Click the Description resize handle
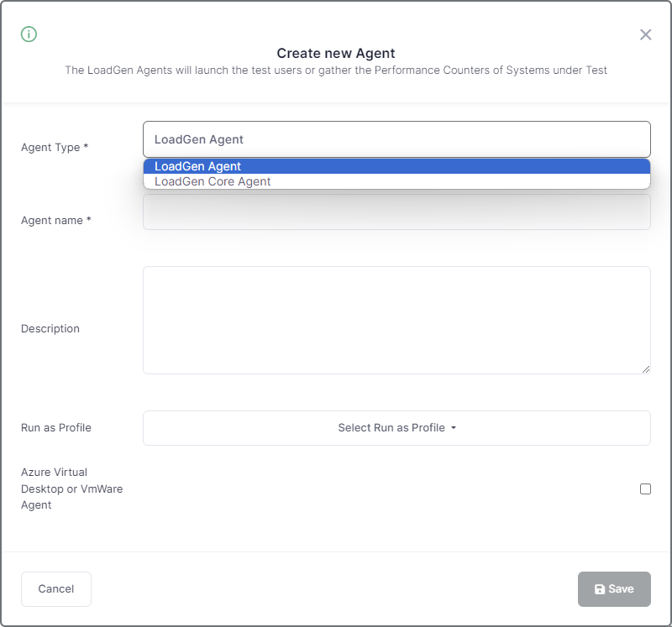Viewport: 672px width, 627px height. tap(646, 369)
